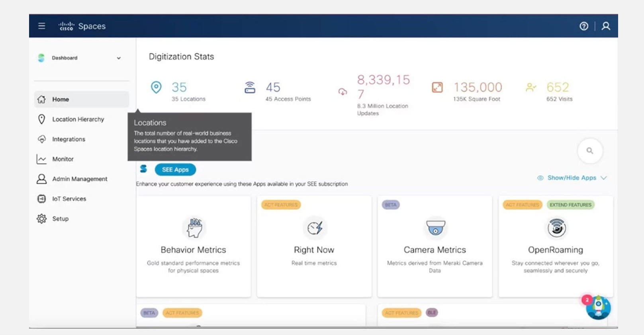
Task: Click the Access Points router icon
Action: click(250, 87)
